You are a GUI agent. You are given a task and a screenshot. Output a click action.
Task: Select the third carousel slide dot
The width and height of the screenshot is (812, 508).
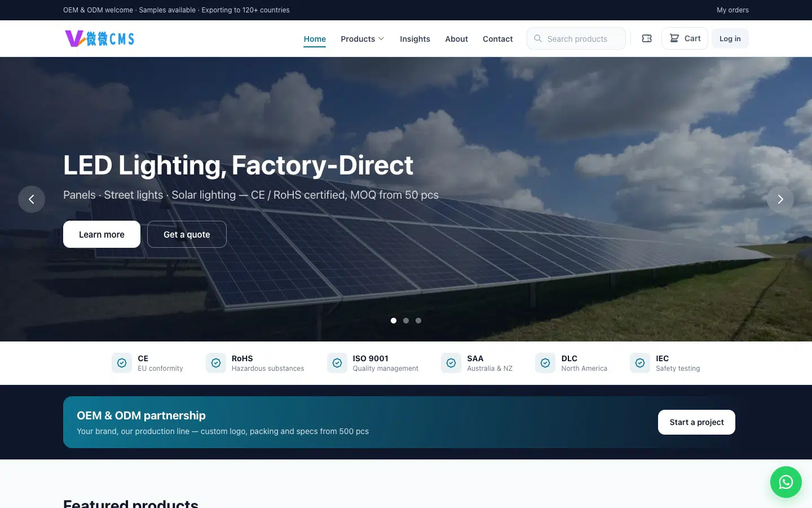click(418, 321)
